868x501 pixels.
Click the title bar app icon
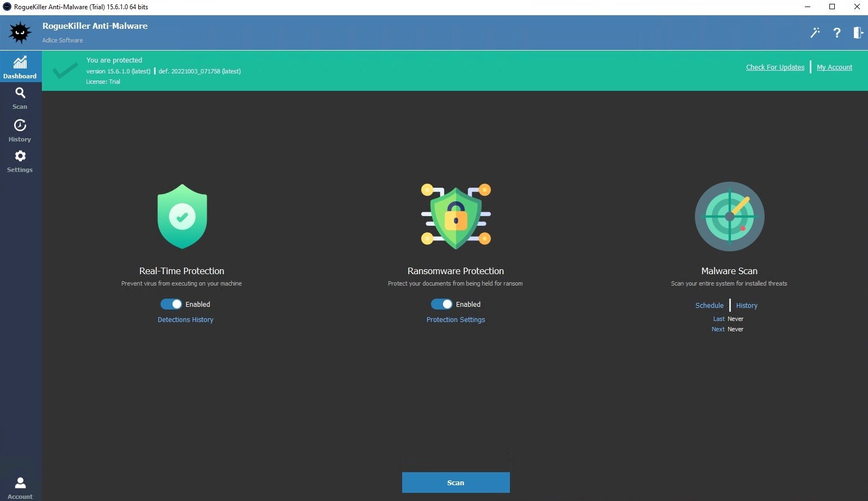pos(7,7)
